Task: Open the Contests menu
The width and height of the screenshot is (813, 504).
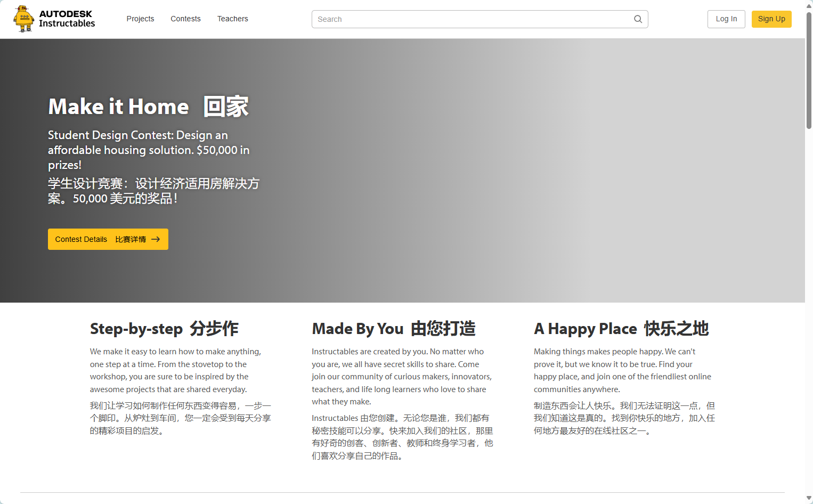Action: click(185, 19)
